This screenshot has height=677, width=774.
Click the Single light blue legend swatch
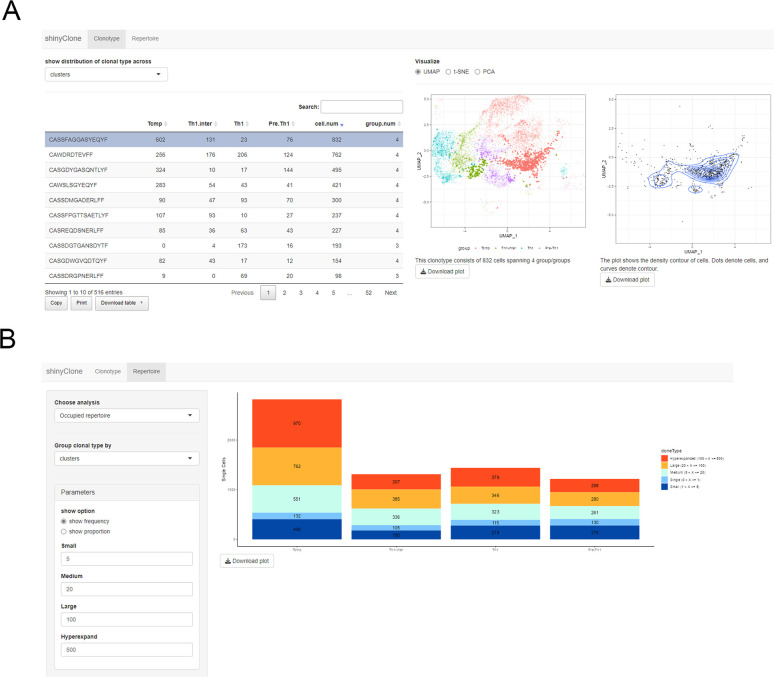point(664,479)
